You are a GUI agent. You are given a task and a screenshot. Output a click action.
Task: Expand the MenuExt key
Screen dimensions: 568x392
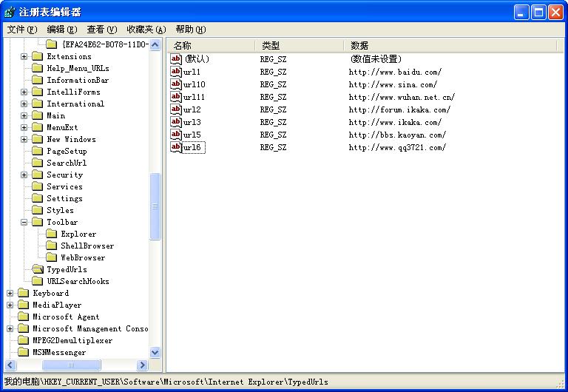click(24, 127)
